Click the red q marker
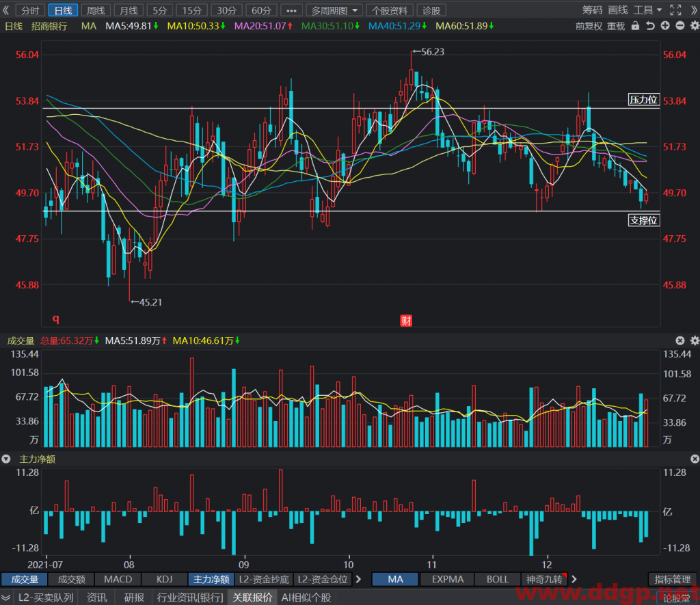Screen dimensions: 700x605 (x=56, y=319)
